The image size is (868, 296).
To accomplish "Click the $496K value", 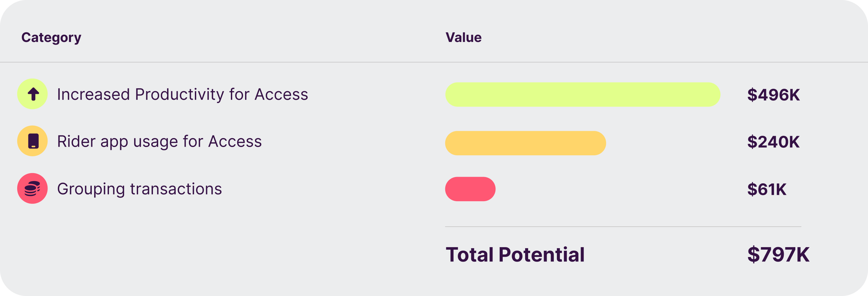I will (773, 95).
